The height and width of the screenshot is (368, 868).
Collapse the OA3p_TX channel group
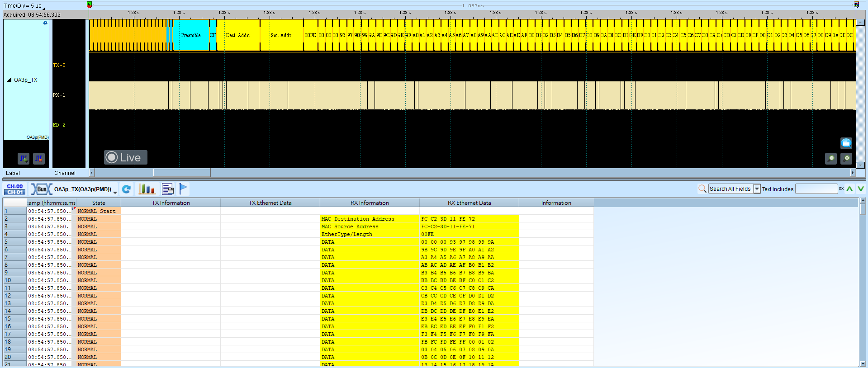pos(9,80)
